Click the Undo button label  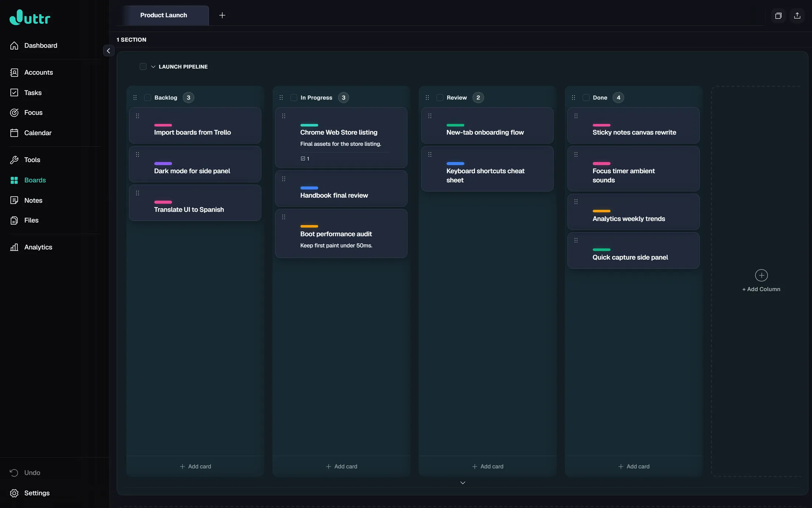32,473
